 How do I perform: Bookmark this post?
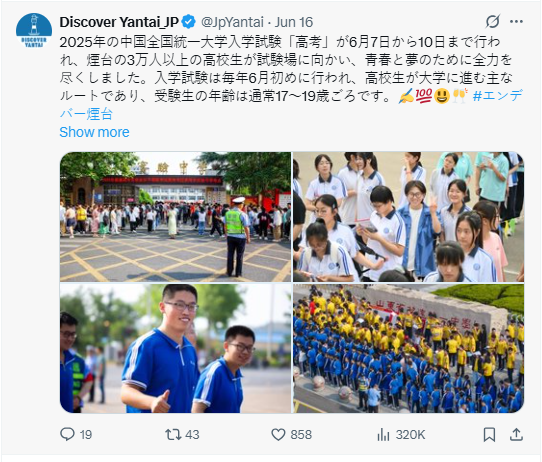[x=489, y=434]
